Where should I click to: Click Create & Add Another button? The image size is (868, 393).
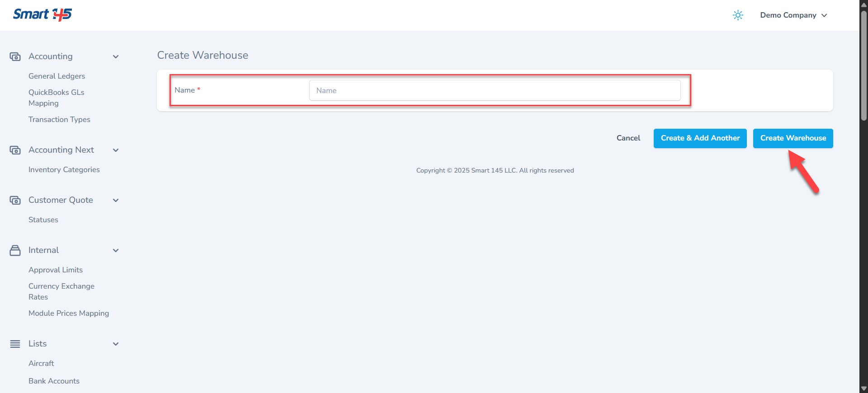(x=700, y=138)
